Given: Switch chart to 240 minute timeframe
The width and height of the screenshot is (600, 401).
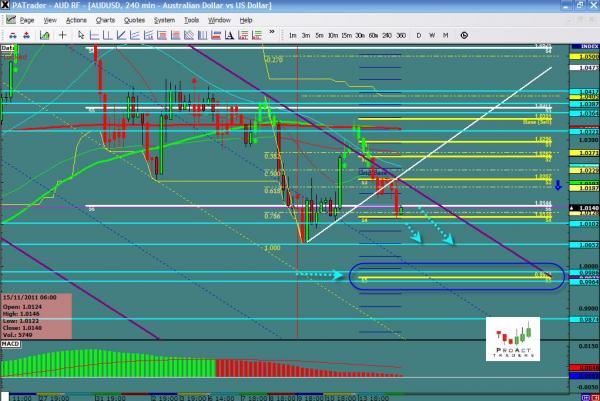Looking at the screenshot, I should tap(385, 35).
